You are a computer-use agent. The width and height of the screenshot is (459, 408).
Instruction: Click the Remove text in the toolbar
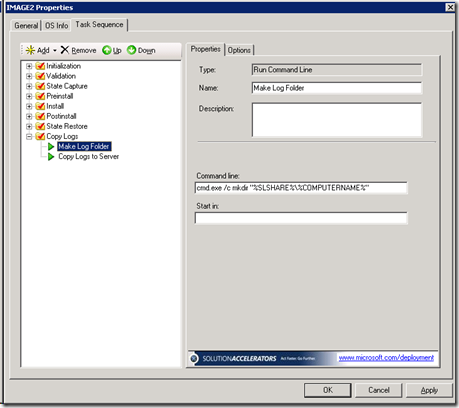coord(84,50)
